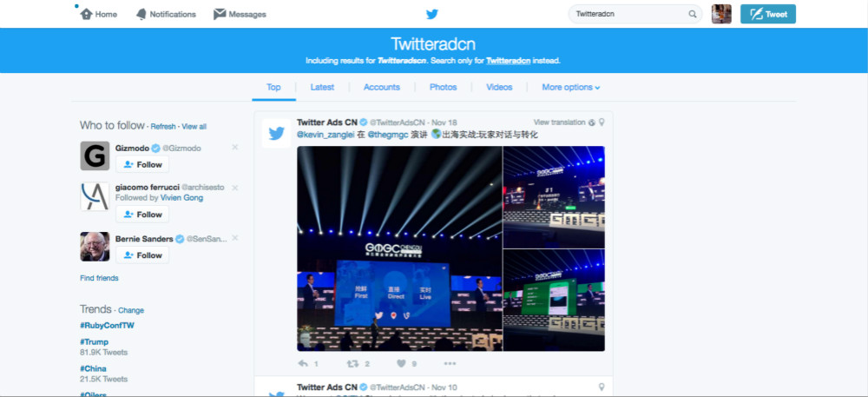Open bottom-right tweet photo
Screen dimensions: 868x397
(x=554, y=300)
